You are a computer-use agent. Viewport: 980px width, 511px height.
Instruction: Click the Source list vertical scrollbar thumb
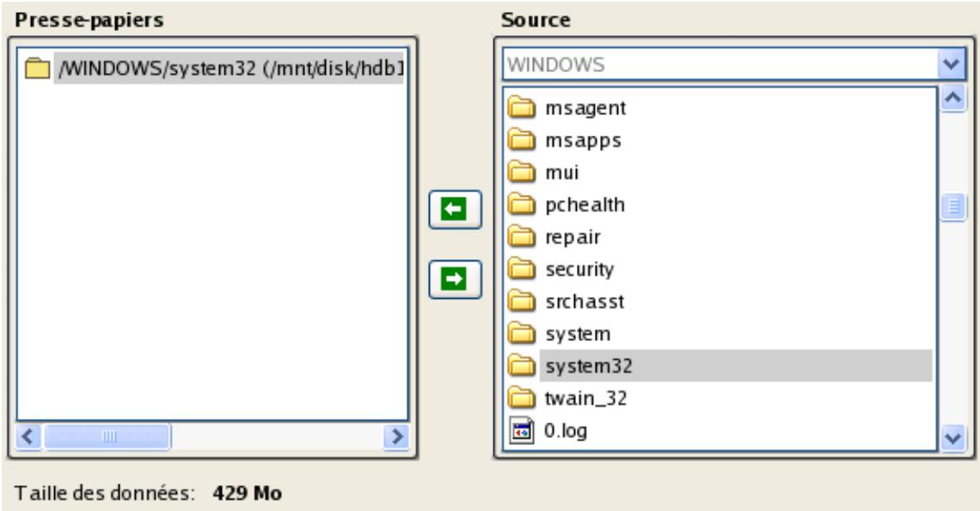pos(953,207)
